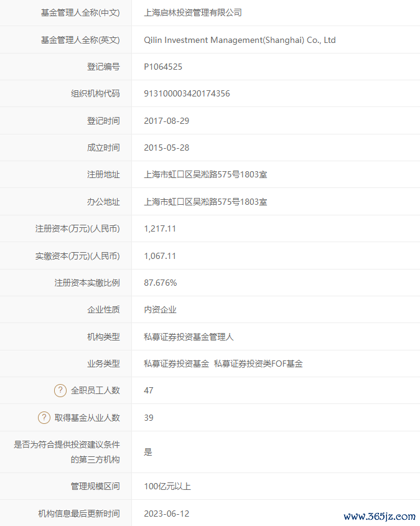Click the 注册资本(万元)(人民币) label
This screenshot has width=420, height=526.
78,229
